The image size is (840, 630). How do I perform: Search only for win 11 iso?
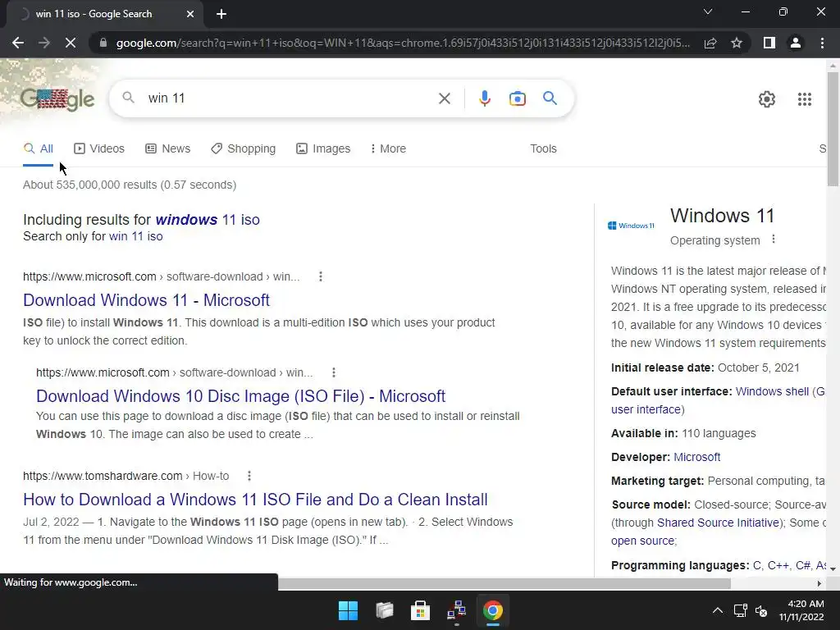pyautogui.click(x=135, y=236)
